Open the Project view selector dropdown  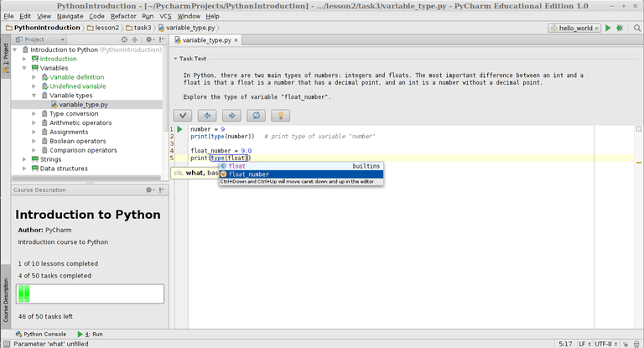click(40, 39)
